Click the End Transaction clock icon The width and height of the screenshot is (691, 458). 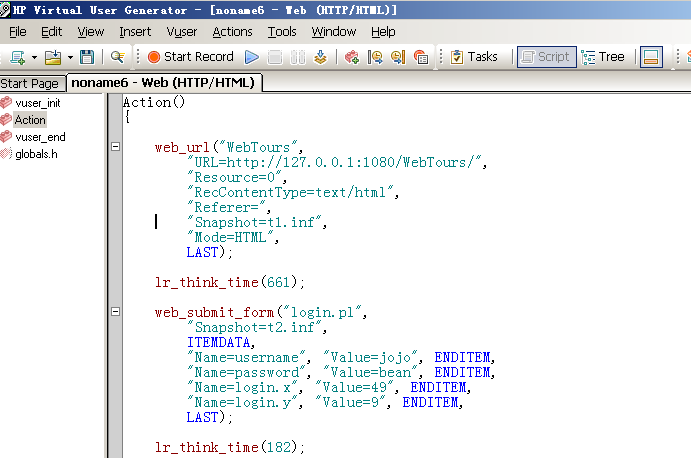398,57
